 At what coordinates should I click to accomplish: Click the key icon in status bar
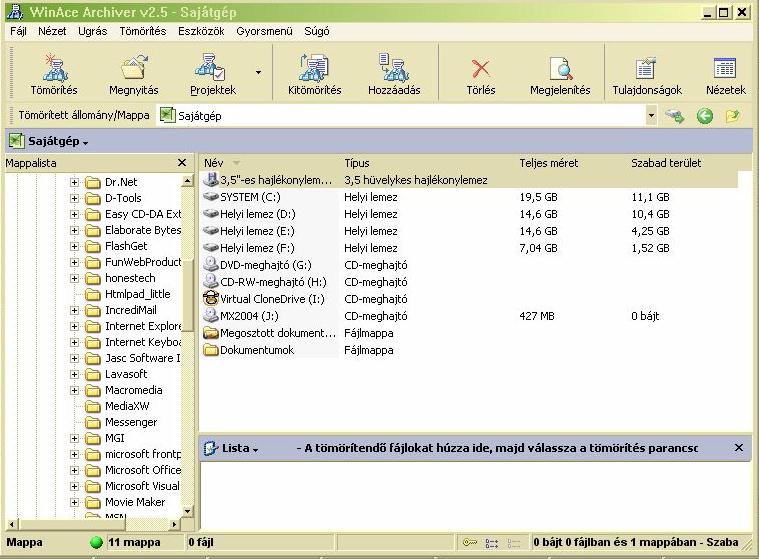pos(469,543)
